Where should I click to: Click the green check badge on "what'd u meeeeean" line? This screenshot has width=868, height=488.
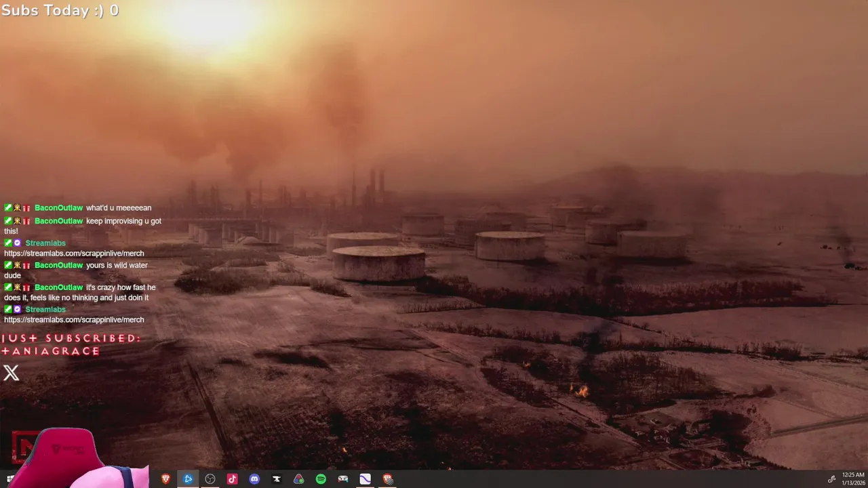click(8, 208)
